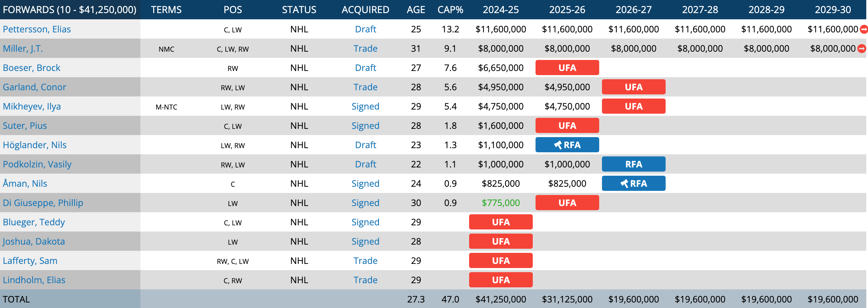
Task: Click the red circle icon in Miller's row
Action: click(861, 49)
